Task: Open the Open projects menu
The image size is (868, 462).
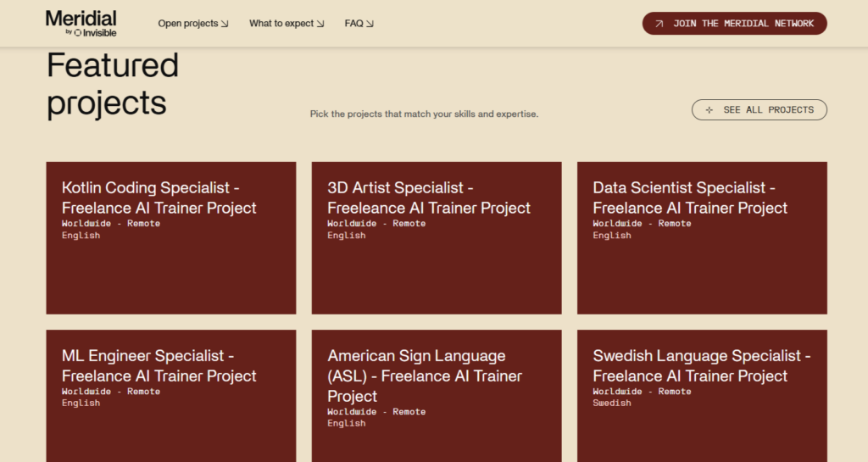Action: click(188, 24)
